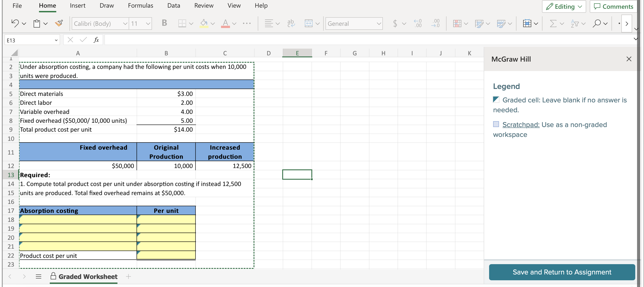Expand fill color dropdown arrow
Viewport: 644px width, 287px height.
[x=213, y=24]
